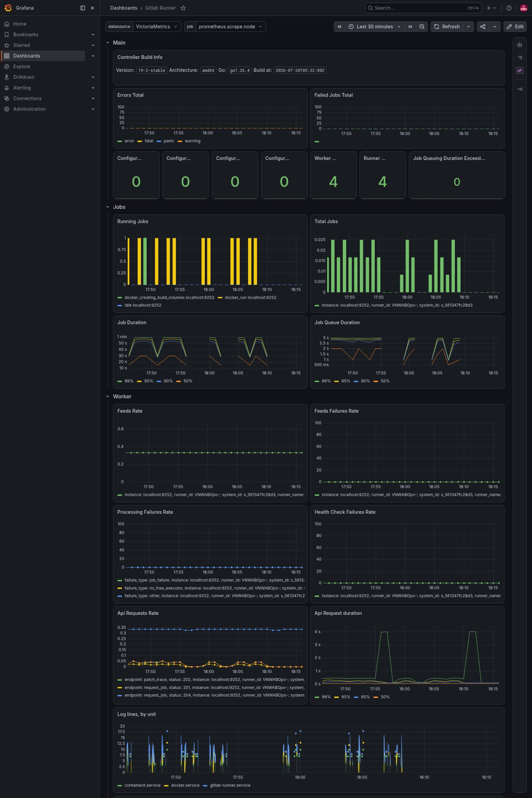
Task: Toggle gitlab-runner.service series in Log lines legend
Action: point(230,785)
